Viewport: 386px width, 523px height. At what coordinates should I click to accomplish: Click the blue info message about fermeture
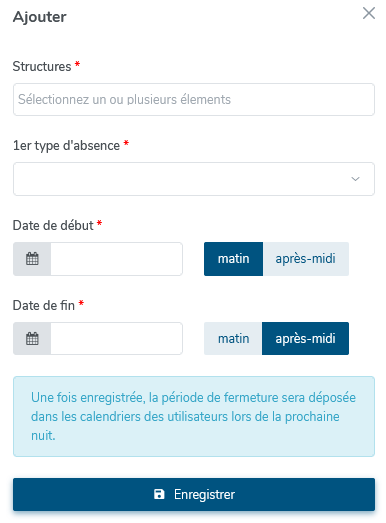click(194, 416)
